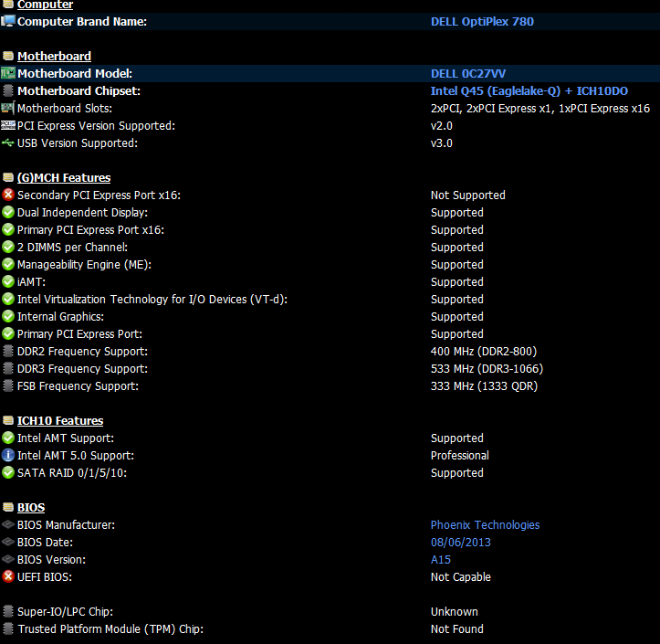660x644 pixels.
Task: Click the USB icon beside USB Version Supported
Action: click(8, 143)
